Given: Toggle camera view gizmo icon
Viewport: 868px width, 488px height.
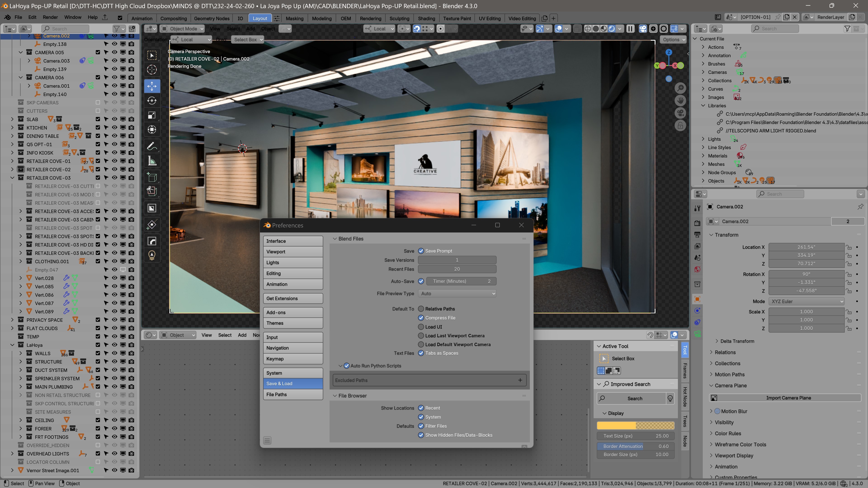Looking at the screenshot, I should [680, 113].
